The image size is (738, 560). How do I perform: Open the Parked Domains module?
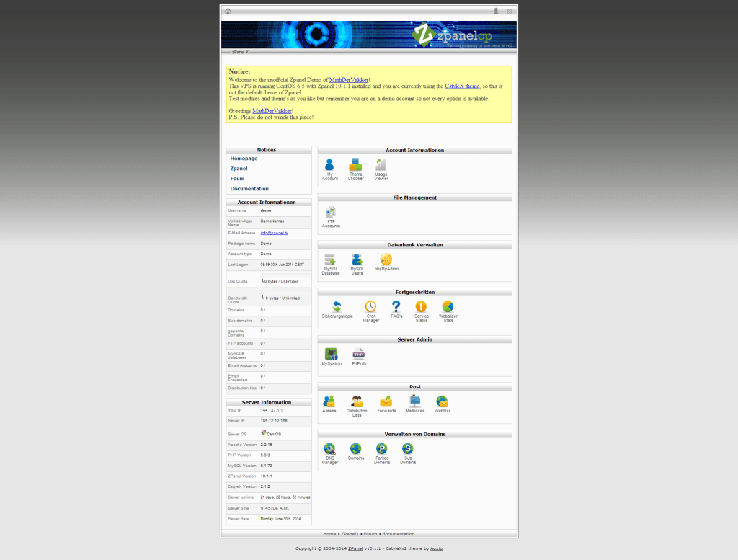pos(382,453)
